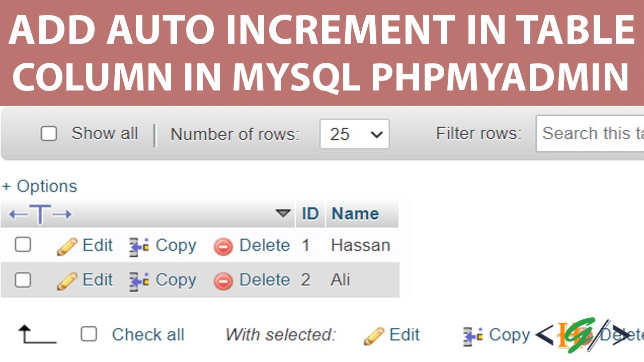Click the Delete link in Hassan's row
This screenshot has width=644, height=362.
coord(265,245)
